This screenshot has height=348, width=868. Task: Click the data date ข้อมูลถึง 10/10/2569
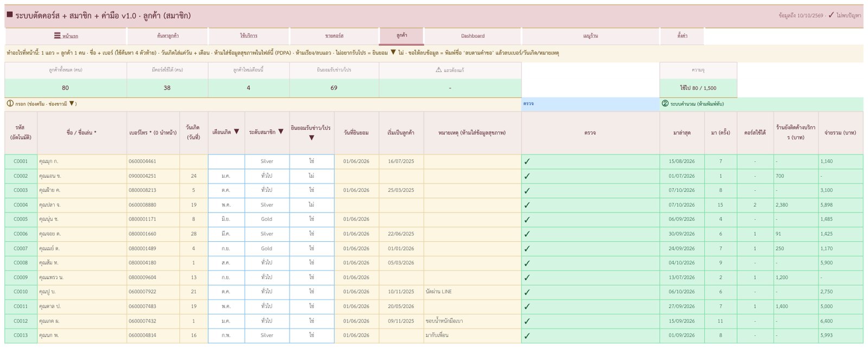[x=801, y=16]
